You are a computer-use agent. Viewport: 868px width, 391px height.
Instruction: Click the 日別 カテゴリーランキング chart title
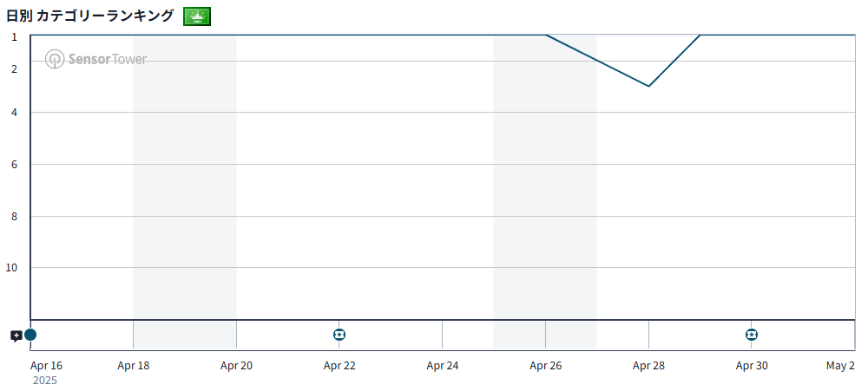tap(90, 16)
